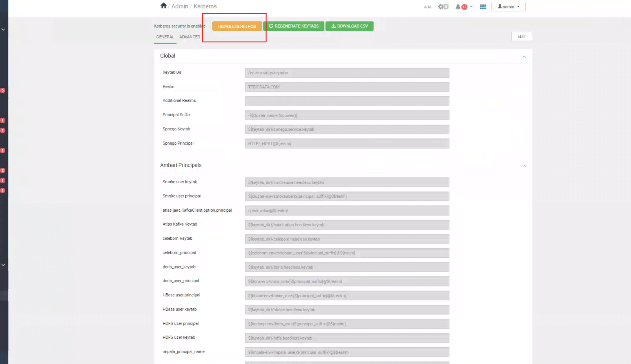Viewport: 631px width, 364px height.
Task: Click the red badge showing 5 in sidebar
Action: pyautogui.click(x=2, y=90)
